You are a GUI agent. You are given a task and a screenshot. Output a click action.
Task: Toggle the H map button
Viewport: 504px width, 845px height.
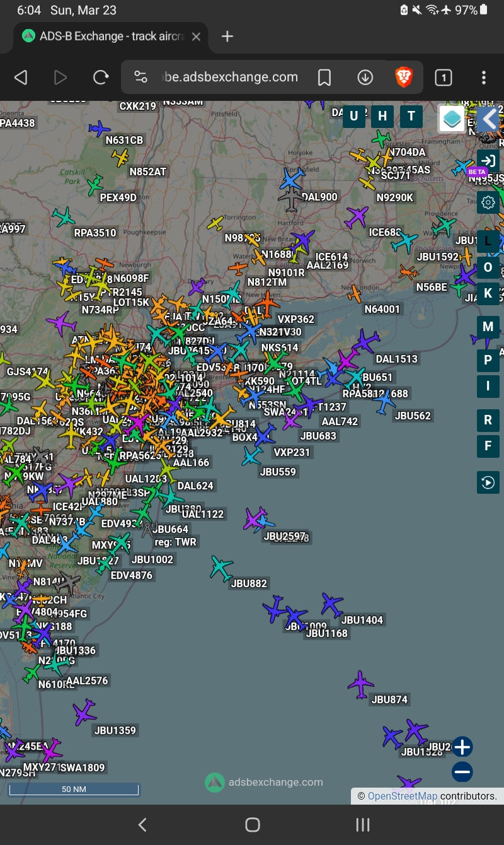tap(382, 116)
